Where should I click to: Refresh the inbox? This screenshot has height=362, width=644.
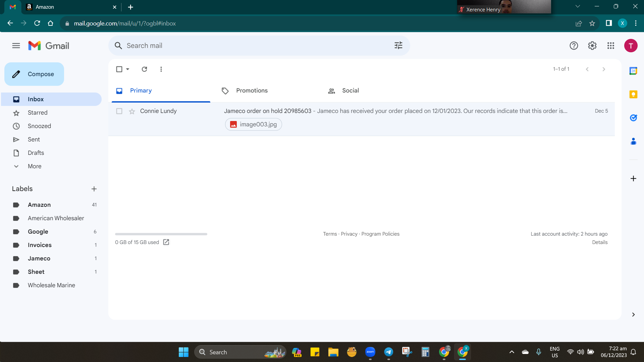tap(144, 69)
